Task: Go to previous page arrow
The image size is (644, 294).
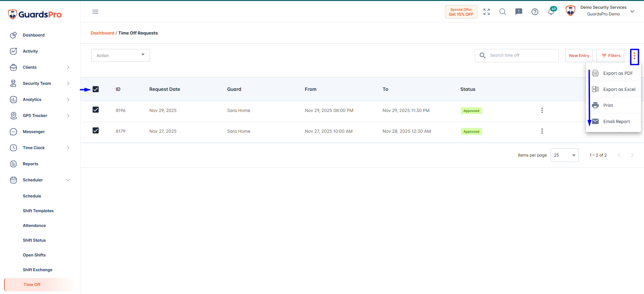Action: point(619,155)
